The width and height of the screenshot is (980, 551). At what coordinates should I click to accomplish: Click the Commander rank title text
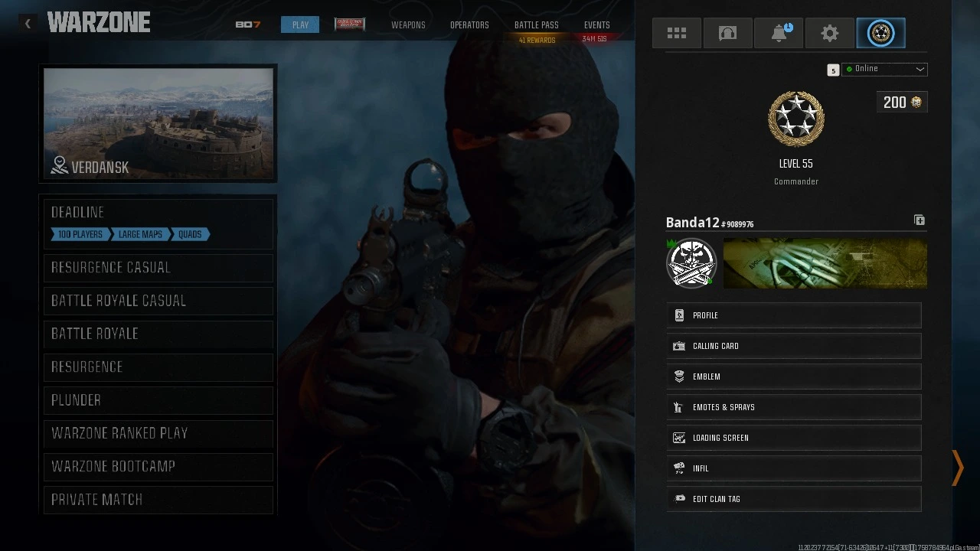[796, 181]
